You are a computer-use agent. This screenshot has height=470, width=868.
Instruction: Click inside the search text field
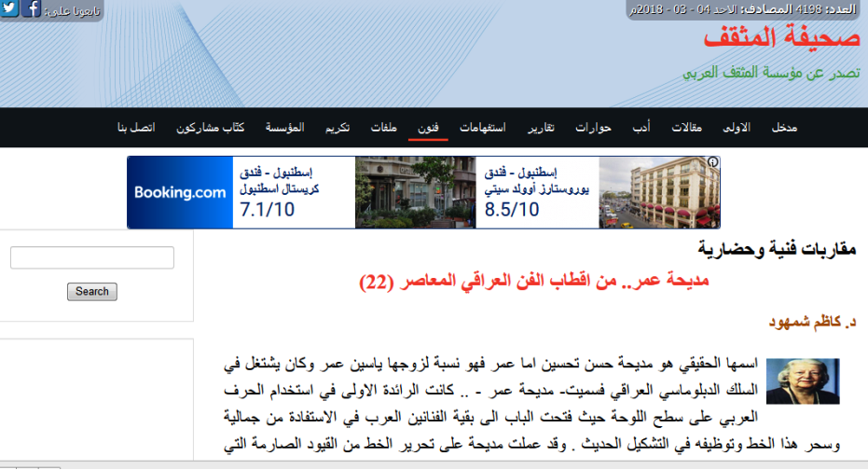pyautogui.click(x=92, y=258)
